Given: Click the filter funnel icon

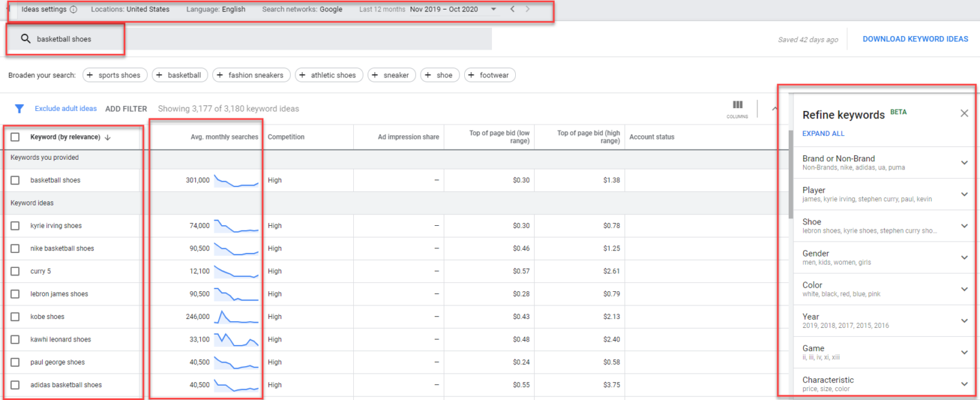Looking at the screenshot, I should (x=20, y=109).
